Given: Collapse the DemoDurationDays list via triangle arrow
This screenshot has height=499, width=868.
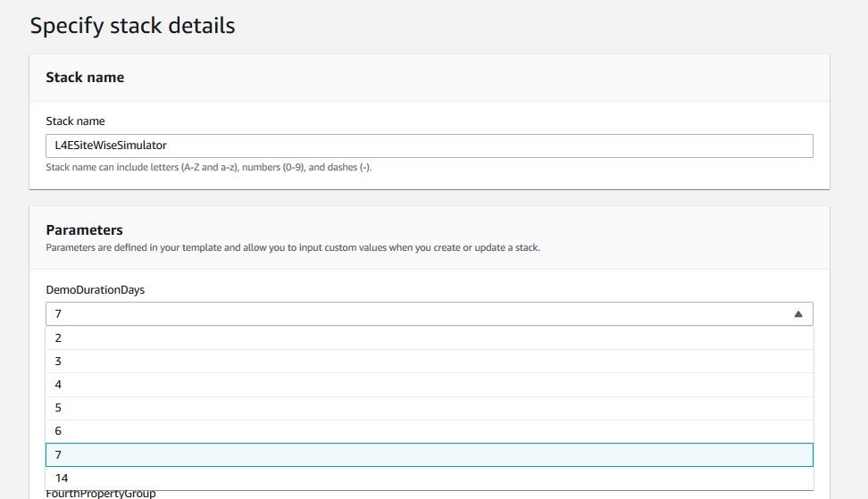Looking at the screenshot, I should (797, 314).
